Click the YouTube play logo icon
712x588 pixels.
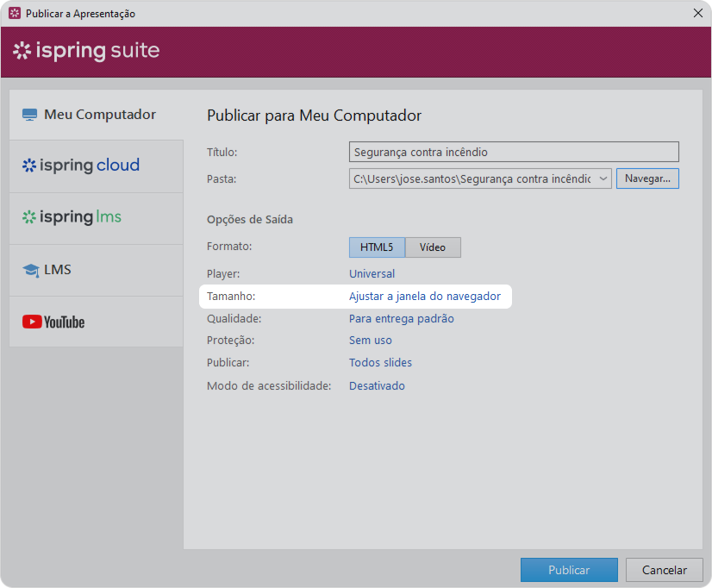pyautogui.click(x=32, y=322)
